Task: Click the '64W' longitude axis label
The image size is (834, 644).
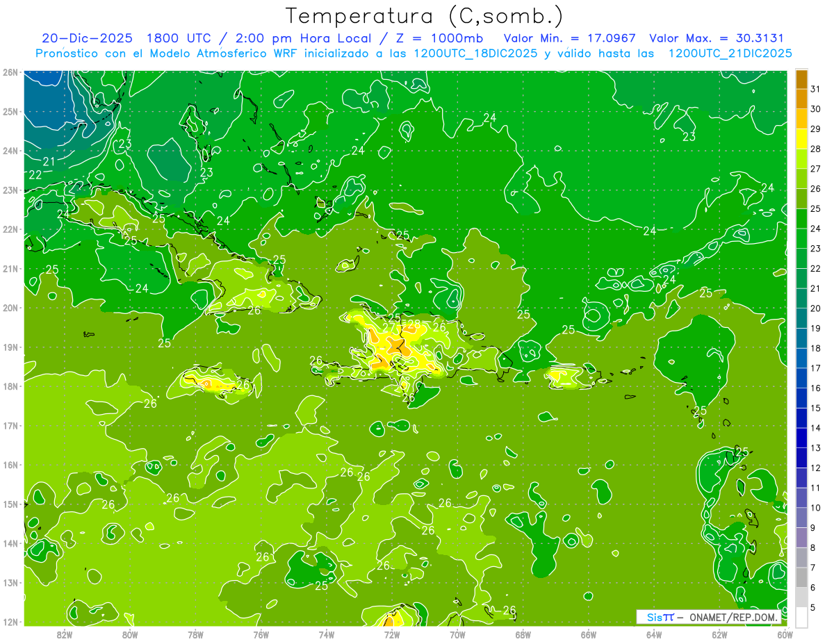Action: coord(654,634)
